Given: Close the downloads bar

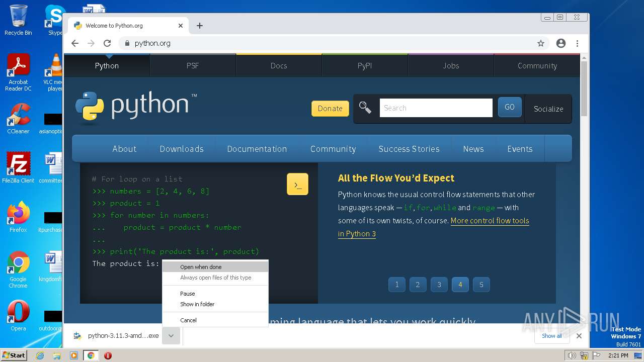Looking at the screenshot, I should pyautogui.click(x=579, y=336).
